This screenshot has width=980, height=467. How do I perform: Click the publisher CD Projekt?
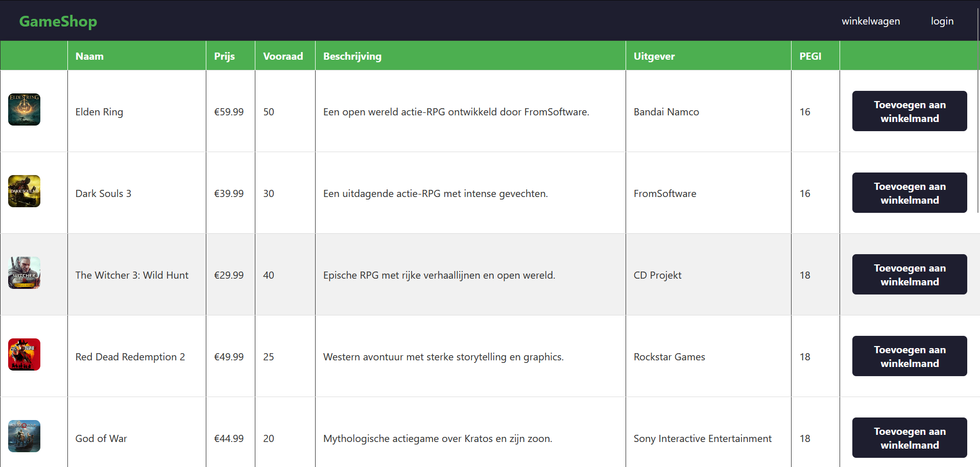click(658, 275)
